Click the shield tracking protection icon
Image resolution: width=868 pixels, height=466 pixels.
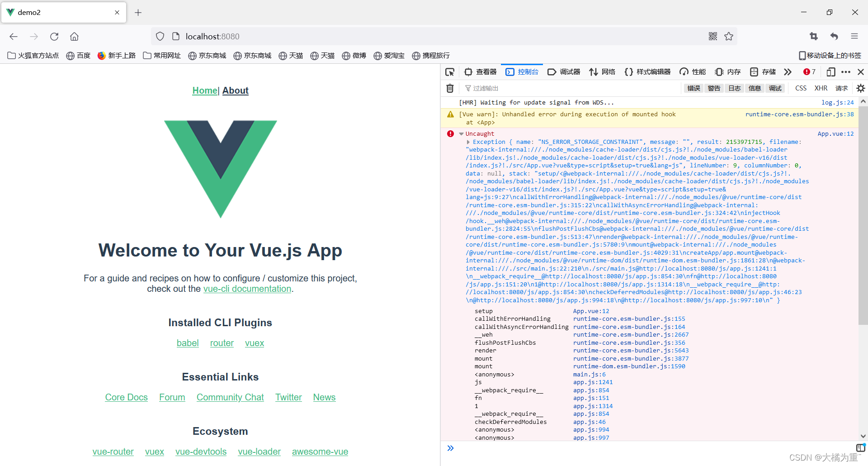[x=160, y=37]
